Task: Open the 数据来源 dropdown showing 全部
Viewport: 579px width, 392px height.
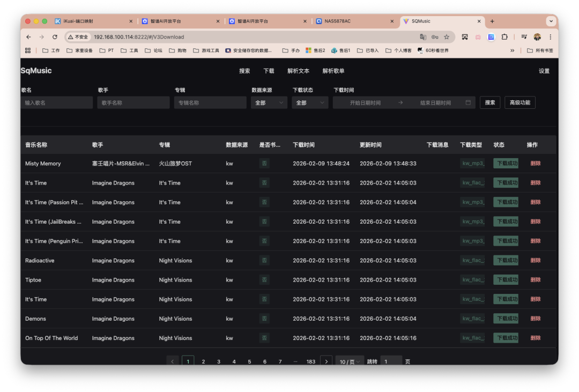Action: pyautogui.click(x=269, y=102)
